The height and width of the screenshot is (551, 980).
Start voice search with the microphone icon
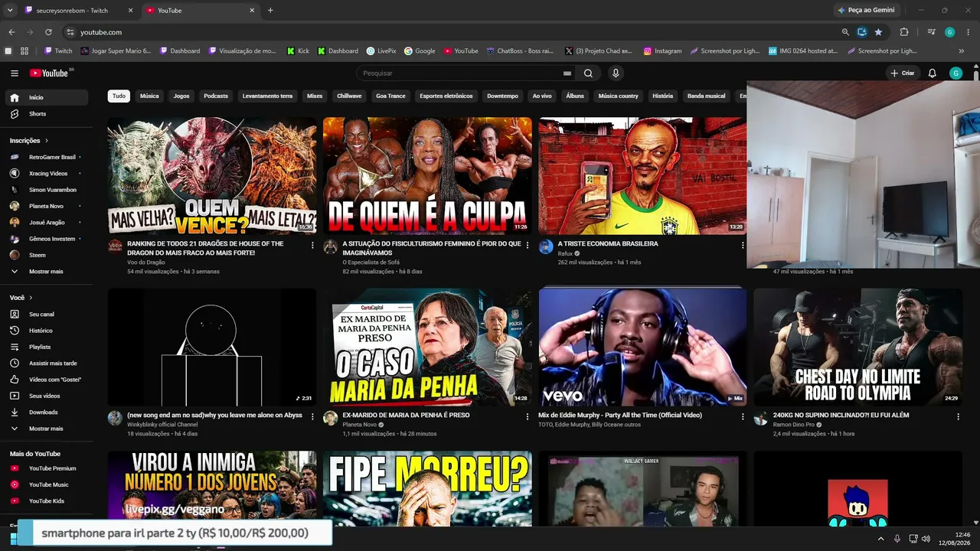616,73
